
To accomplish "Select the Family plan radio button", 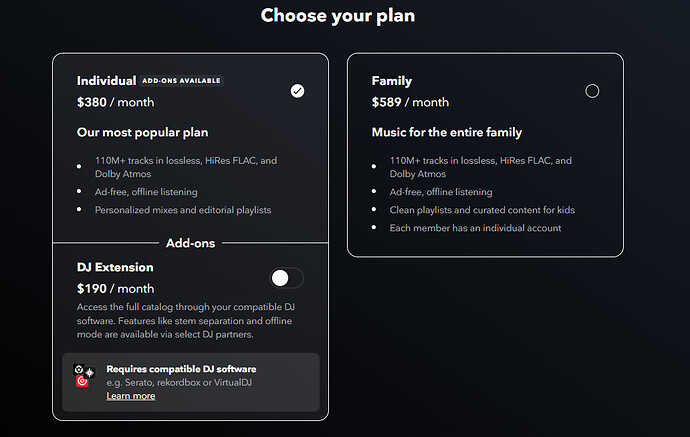I will [592, 91].
